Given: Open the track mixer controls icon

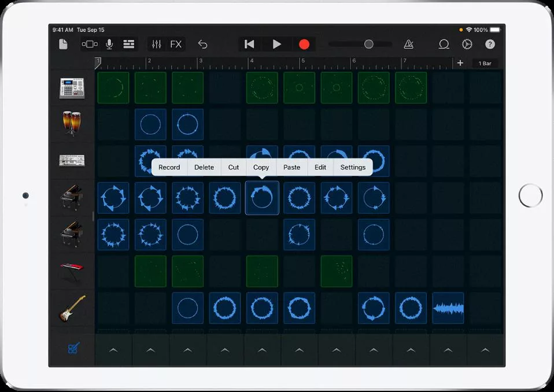Looking at the screenshot, I should tap(156, 44).
